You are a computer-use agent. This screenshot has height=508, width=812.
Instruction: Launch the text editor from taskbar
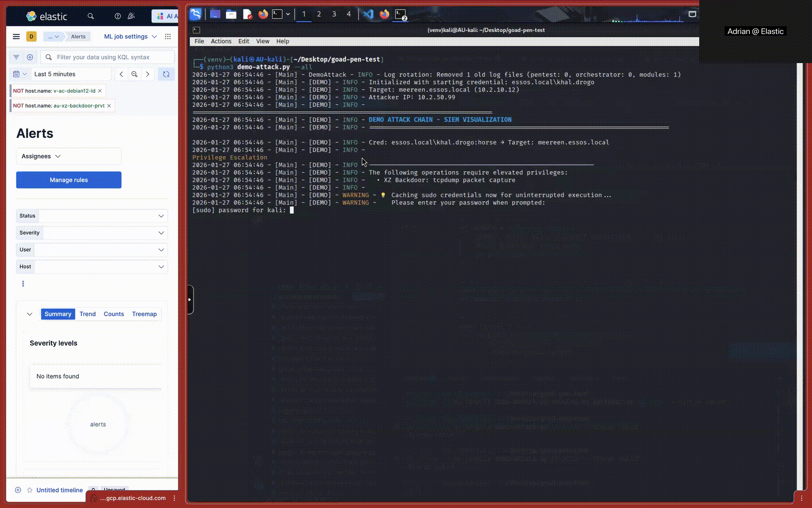coord(247,14)
